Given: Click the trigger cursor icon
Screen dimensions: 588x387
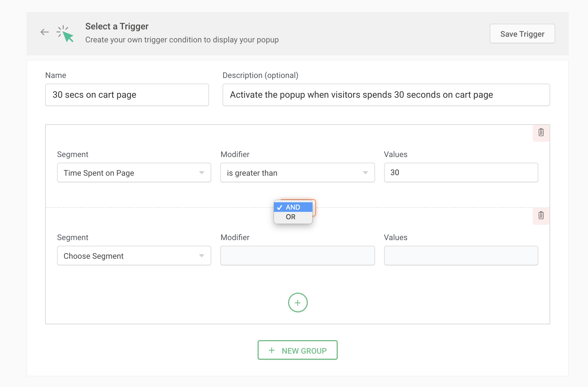Looking at the screenshot, I should click(66, 34).
